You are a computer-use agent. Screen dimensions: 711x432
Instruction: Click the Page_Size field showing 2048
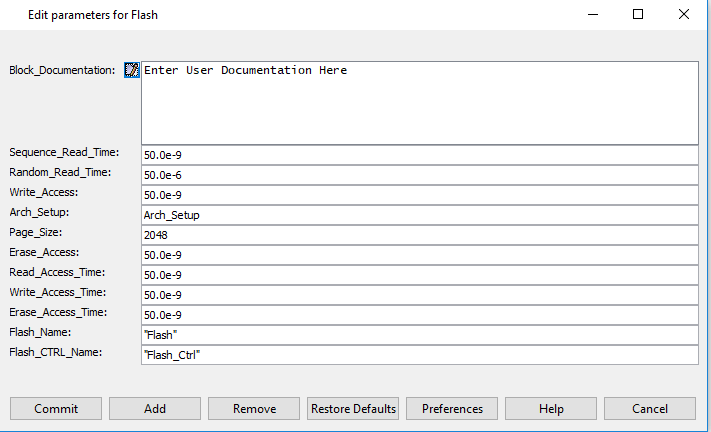pos(420,235)
